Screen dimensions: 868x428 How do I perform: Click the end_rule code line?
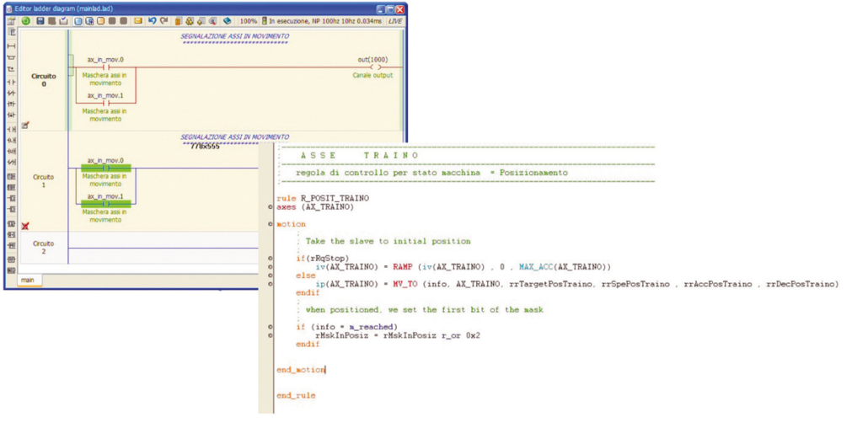[x=296, y=395]
